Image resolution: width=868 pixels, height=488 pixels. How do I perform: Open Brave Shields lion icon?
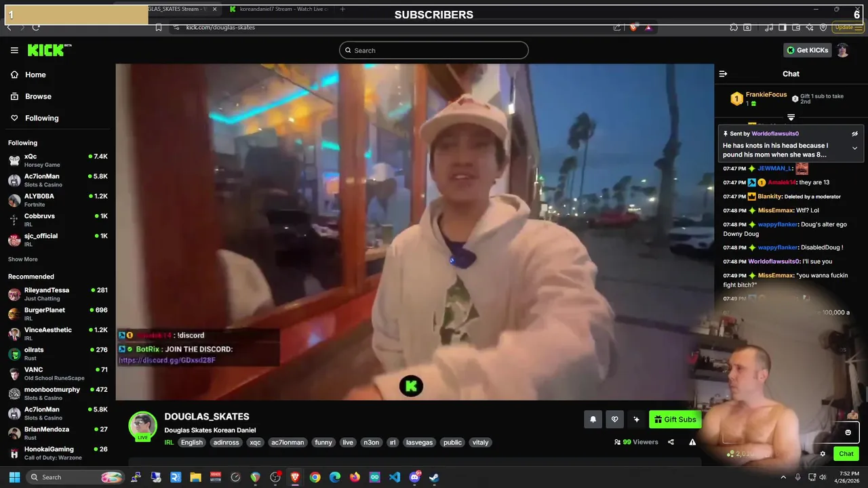(633, 27)
